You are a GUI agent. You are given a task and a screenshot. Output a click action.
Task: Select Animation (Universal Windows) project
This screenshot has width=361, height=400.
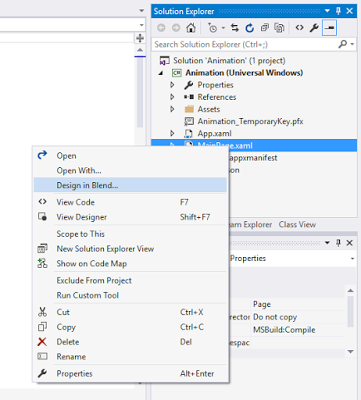tap(244, 73)
